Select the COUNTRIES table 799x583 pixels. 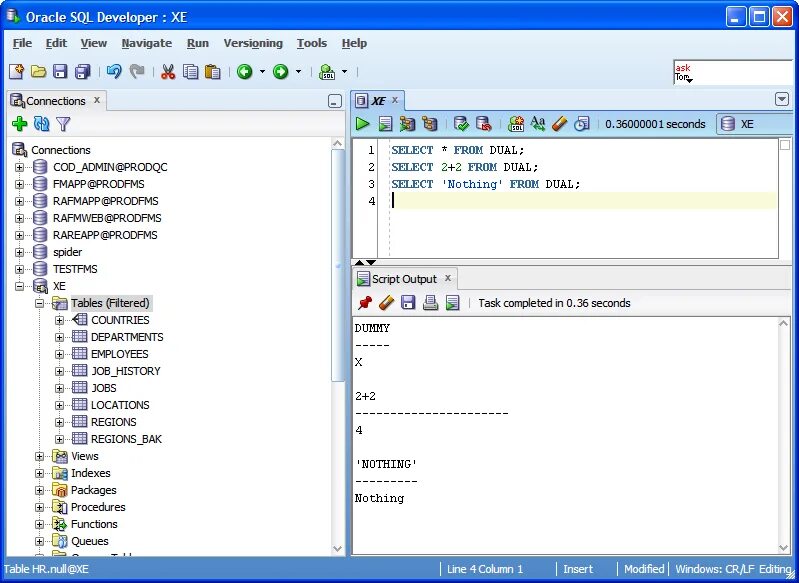[x=120, y=320]
